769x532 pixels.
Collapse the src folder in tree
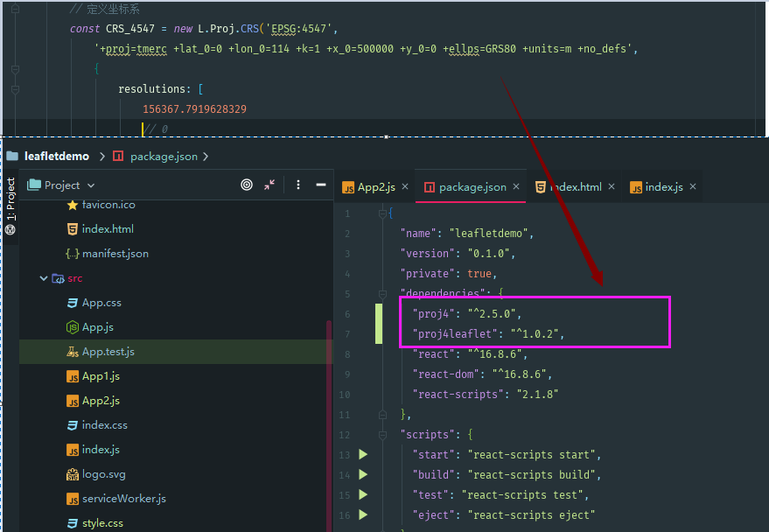point(44,278)
